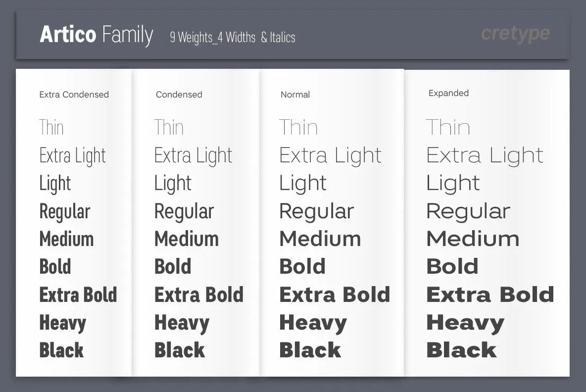Pick Bold in the Condensed column
The image size is (586, 392).
click(x=173, y=267)
